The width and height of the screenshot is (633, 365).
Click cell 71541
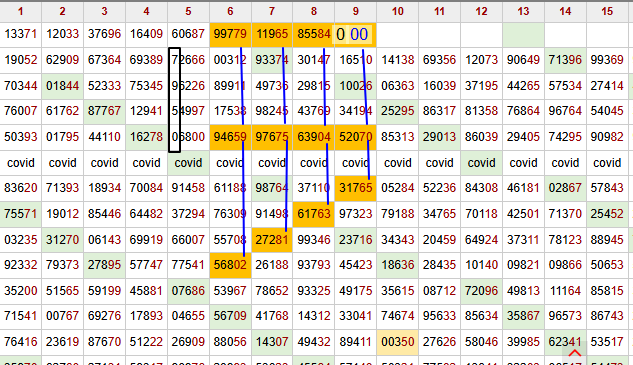pos(21,316)
